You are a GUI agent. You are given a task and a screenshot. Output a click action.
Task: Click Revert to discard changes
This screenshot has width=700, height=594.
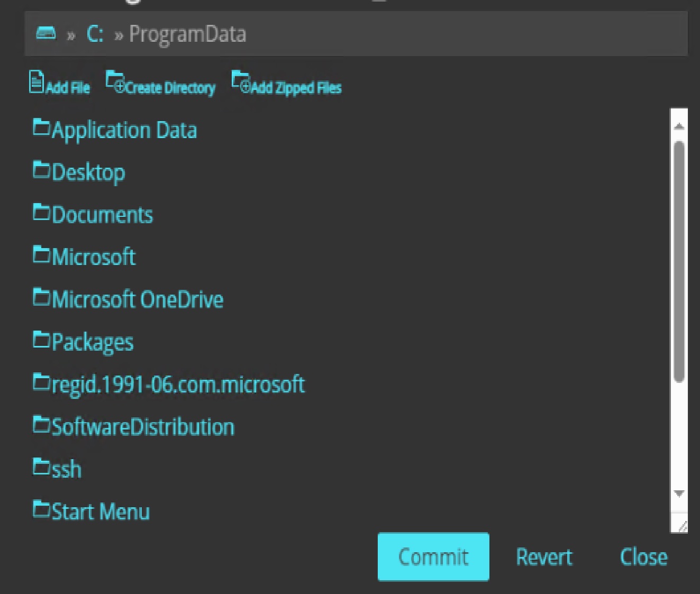(543, 556)
